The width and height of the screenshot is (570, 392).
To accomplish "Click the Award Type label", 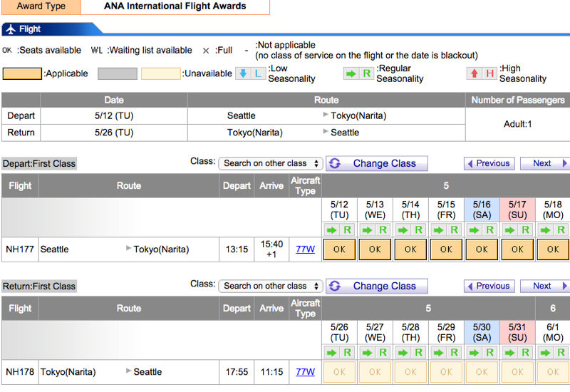I will pos(41,6).
